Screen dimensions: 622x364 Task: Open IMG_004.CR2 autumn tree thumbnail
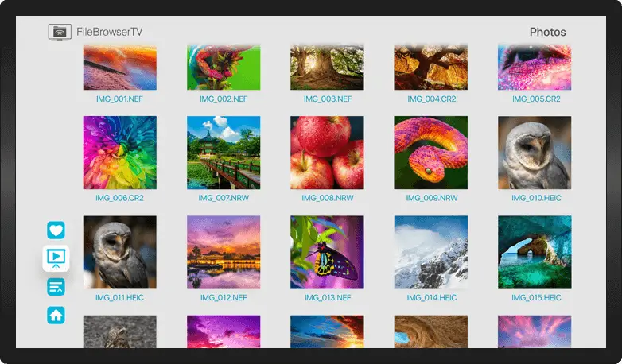click(x=431, y=67)
